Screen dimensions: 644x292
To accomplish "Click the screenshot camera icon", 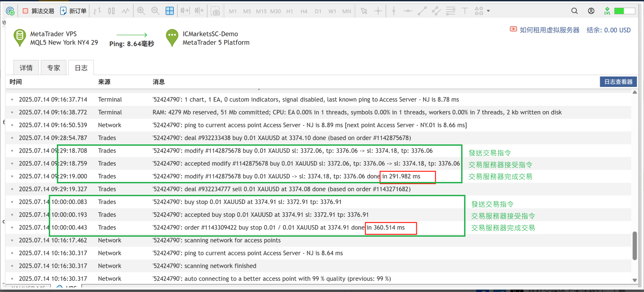I will click(x=215, y=11).
